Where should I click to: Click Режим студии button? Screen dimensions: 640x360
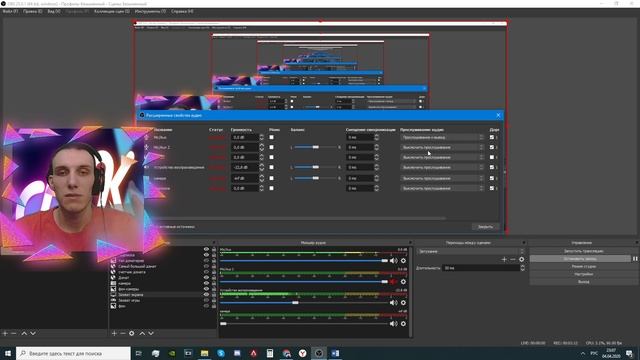pyautogui.click(x=584, y=266)
